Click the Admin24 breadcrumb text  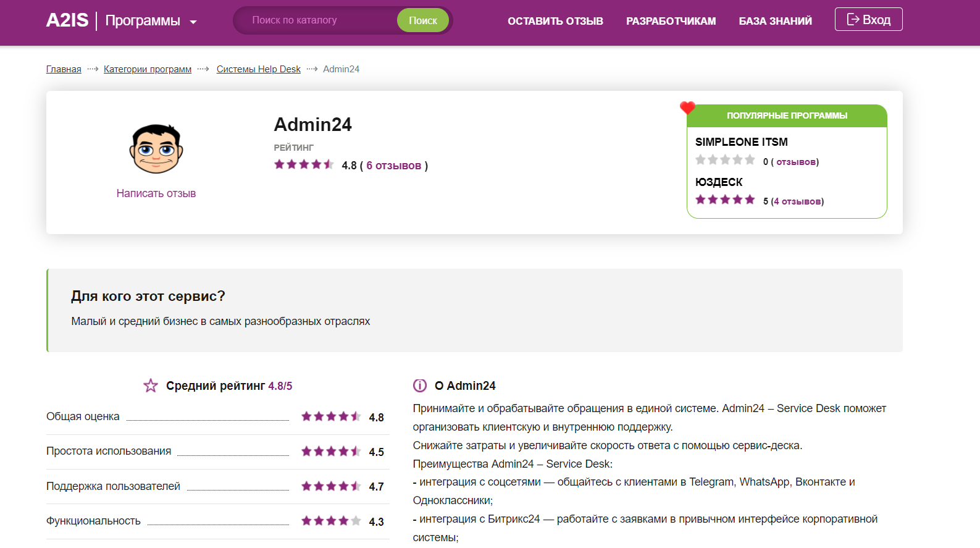(341, 69)
